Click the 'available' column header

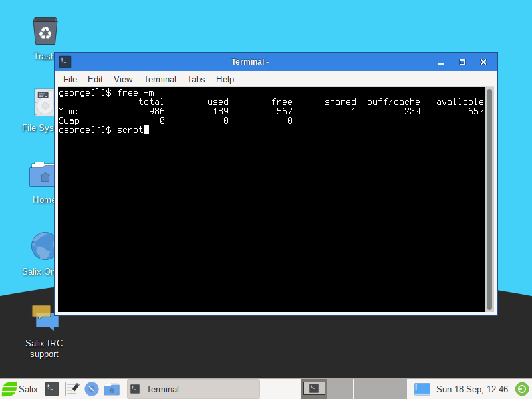pos(460,102)
